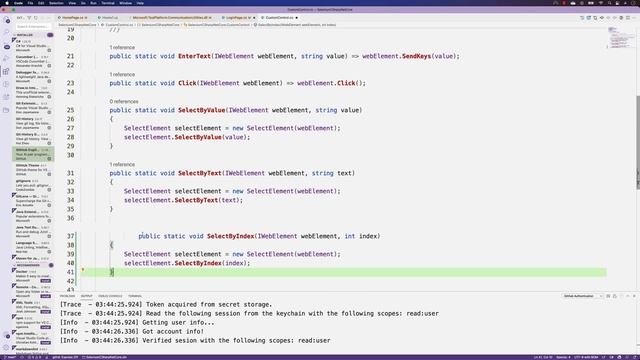The image size is (640, 360).
Task: Click '1 reference' CodeLens above SelectByText
Action: [x=122, y=164]
